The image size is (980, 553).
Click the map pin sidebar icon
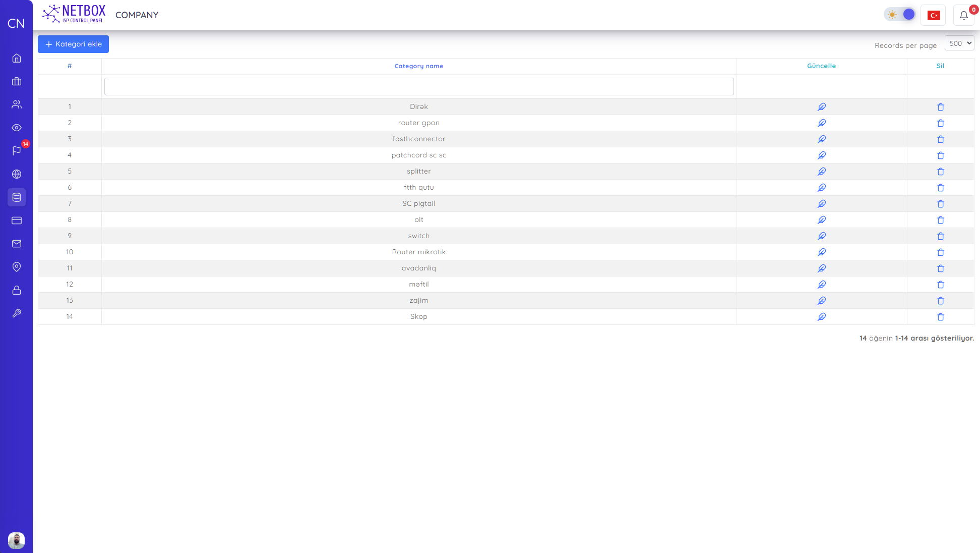coord(17,267)
